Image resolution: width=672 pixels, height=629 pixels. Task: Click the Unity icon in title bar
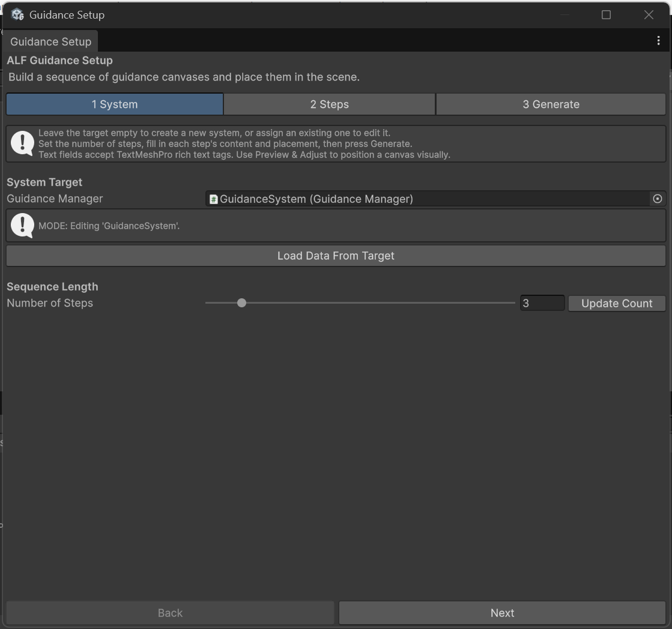tap(17, 14)
